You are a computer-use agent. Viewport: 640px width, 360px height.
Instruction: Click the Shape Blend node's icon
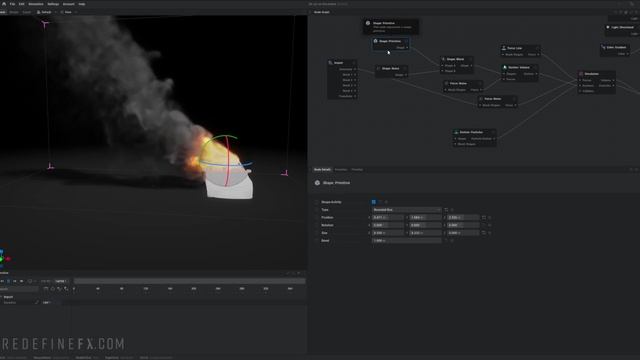pyautogui.click(x=444, y=59)
